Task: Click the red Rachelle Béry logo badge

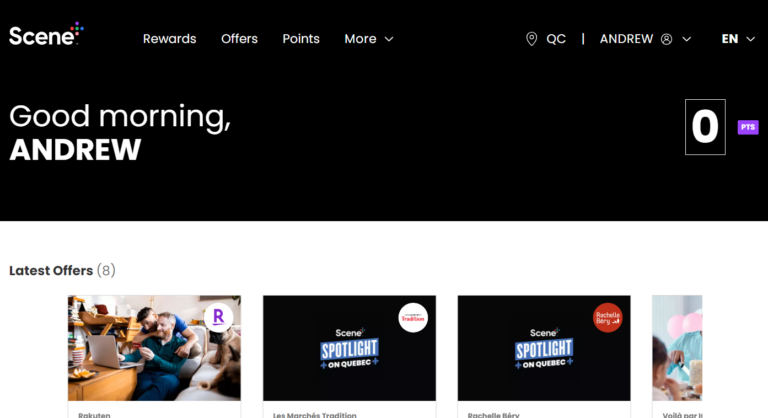Action: pyautogui.click(x=607, y=318)
